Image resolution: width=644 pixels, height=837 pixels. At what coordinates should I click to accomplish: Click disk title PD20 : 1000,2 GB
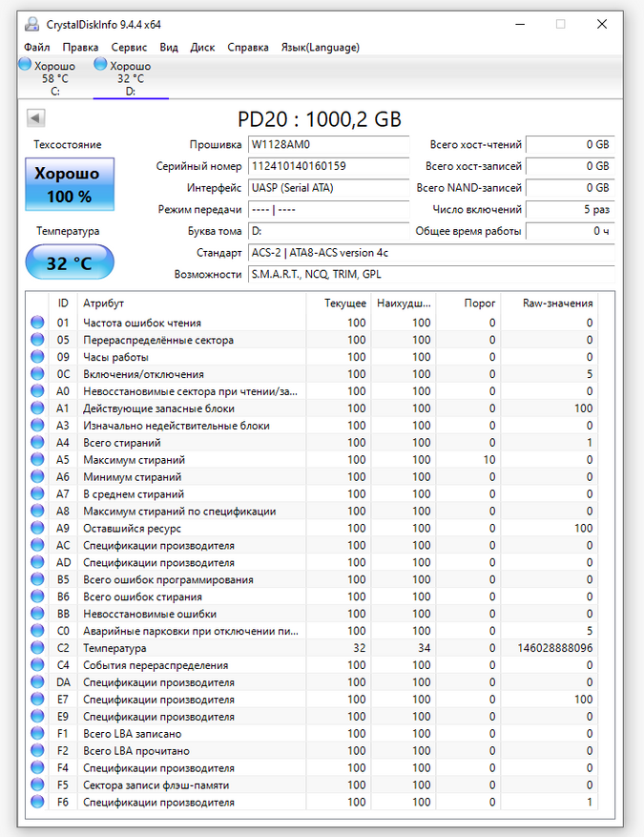pos(319,119)
